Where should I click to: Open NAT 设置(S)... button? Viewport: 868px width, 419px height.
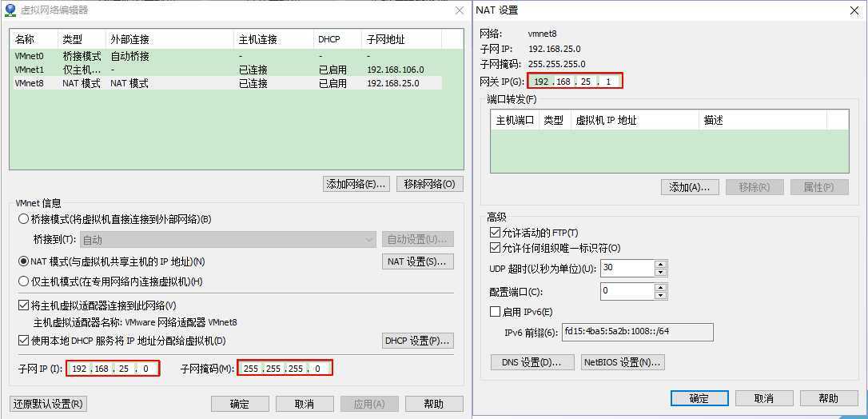click(x=417, y=261)
